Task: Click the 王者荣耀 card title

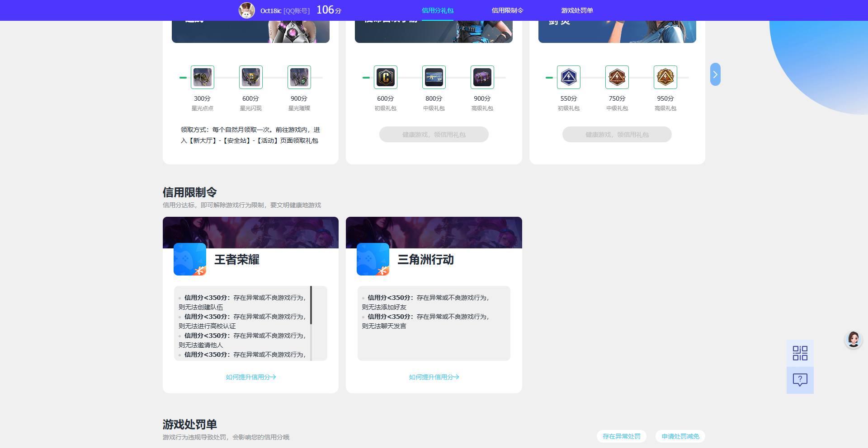Action: 237,260
